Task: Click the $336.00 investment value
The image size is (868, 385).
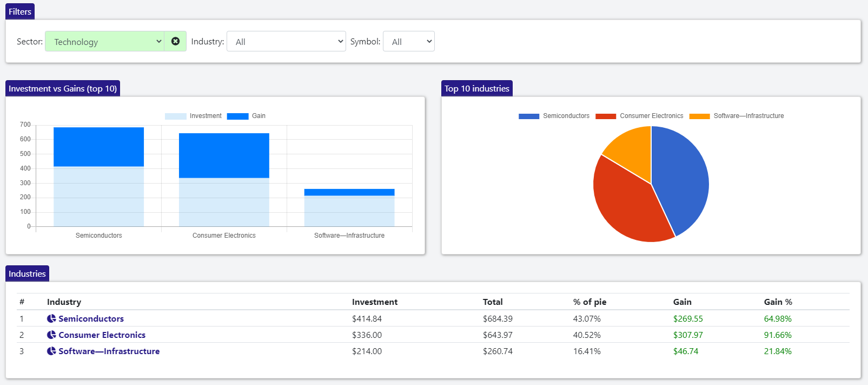Action: click(367, 335)
